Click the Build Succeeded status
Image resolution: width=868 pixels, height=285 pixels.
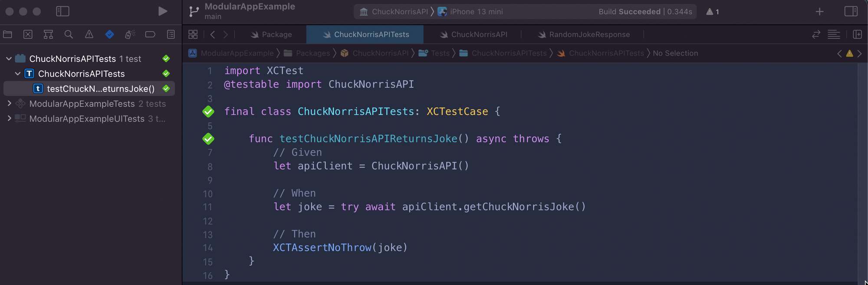(x=645, y=12)
